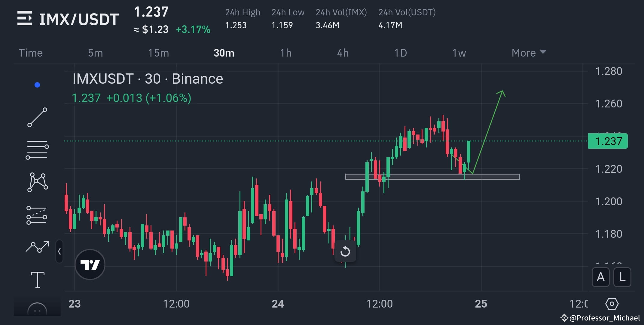Image resolution: width=644 pixels, height=325 pixels.
Task: Click the blue dot above the drawing tools
Action: tap(37, 85)
